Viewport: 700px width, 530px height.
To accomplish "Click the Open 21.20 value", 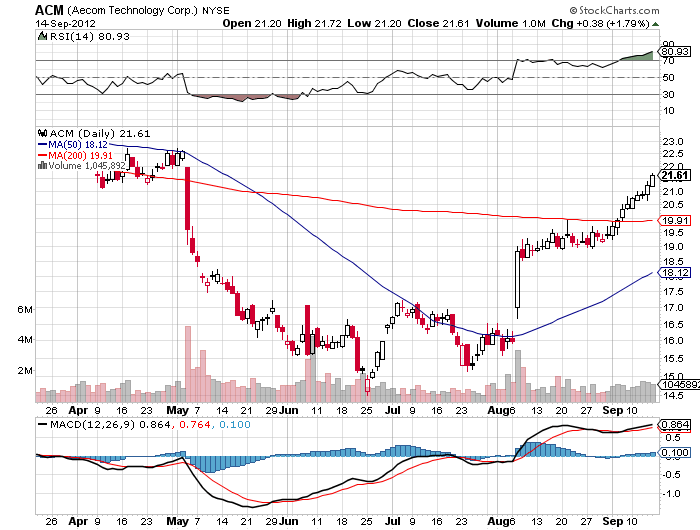I will [252, 24].
